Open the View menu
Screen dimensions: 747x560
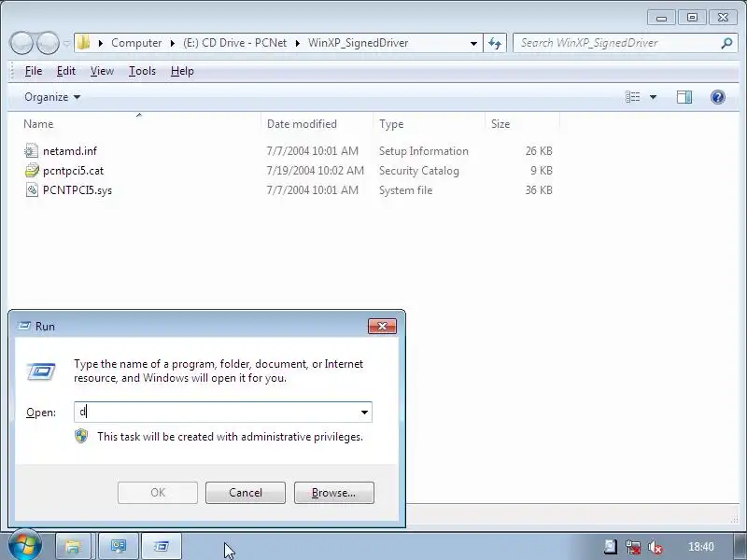[102, 71]
